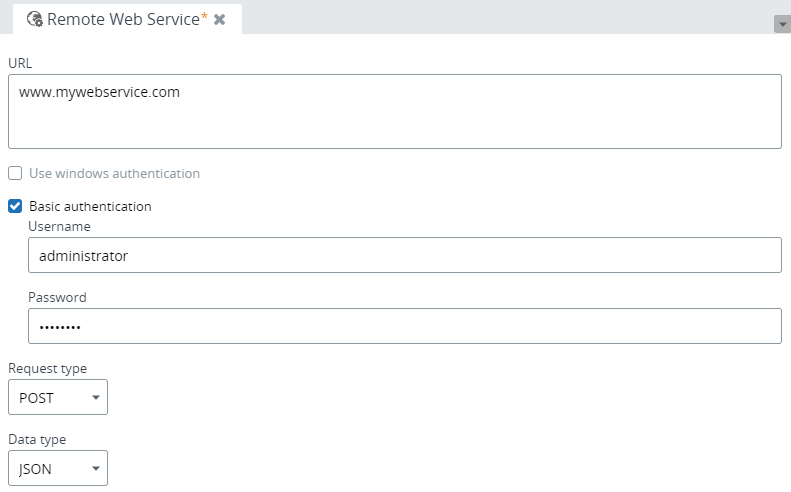Click the Data type label

37,439
